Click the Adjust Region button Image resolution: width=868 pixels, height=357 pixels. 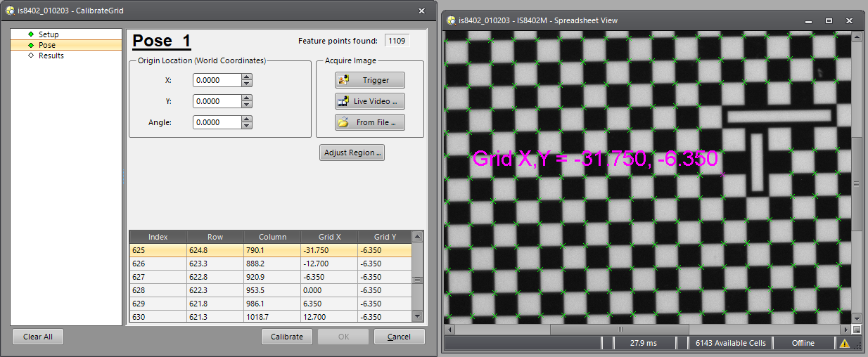tap(352, 152)
